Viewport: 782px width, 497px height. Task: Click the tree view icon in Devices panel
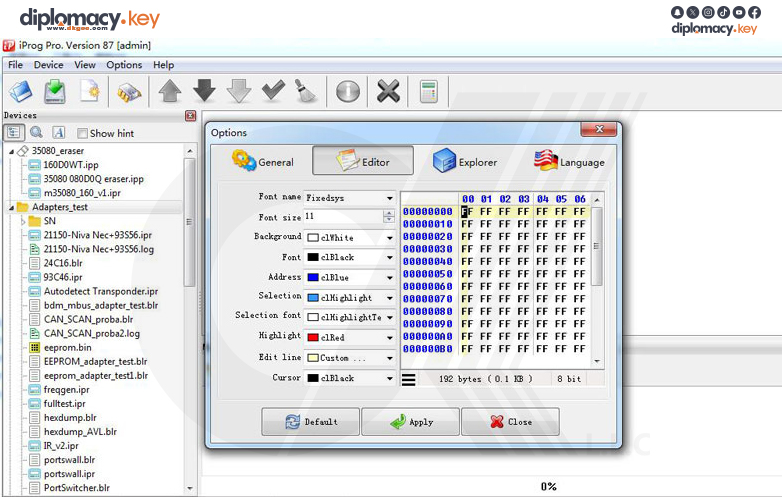tap(13, 133)
